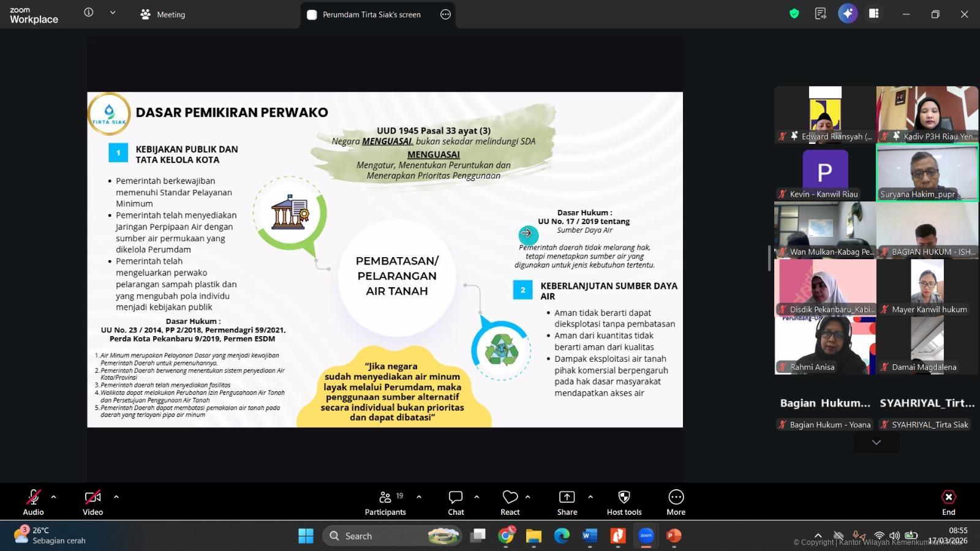This screenshot has height=551, width=980.
Task: Open the Participants panel
Action: point(385,502)
